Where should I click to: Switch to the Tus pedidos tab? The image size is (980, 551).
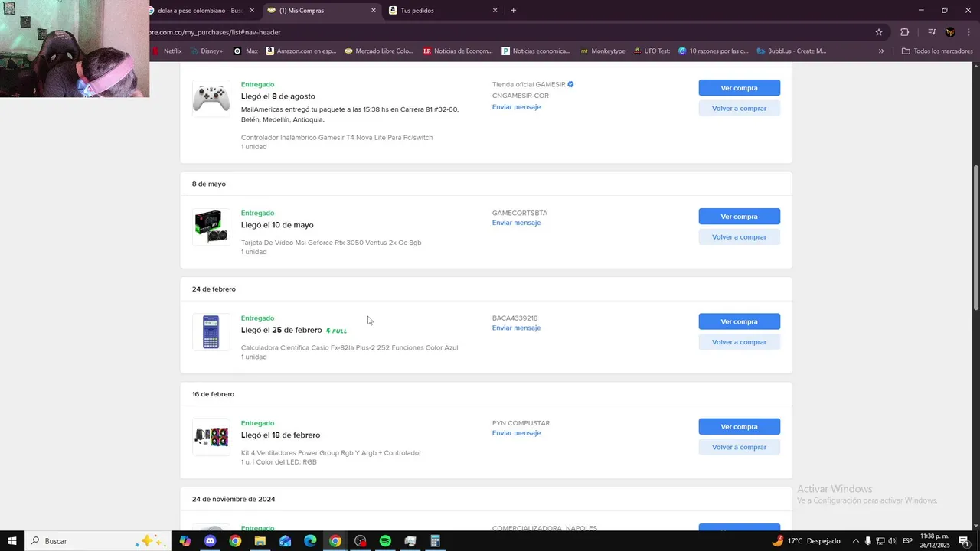pos(444,11)
